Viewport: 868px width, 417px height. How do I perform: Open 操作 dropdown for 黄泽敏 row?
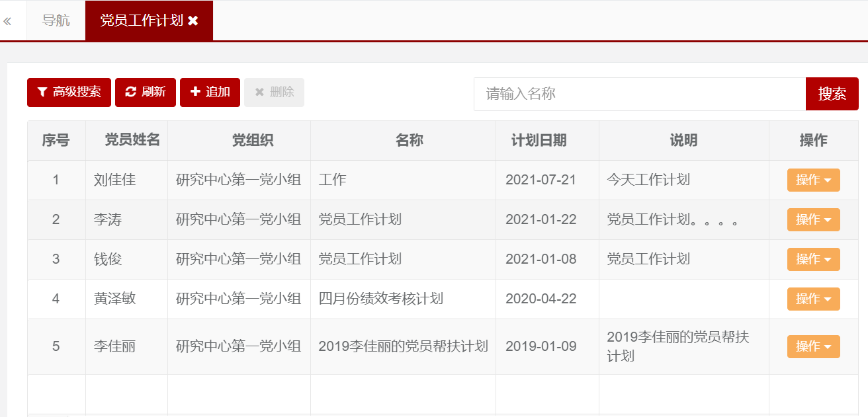pos(813,299)
